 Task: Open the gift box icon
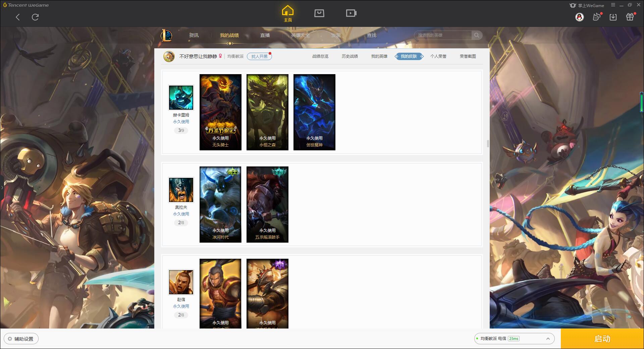pyautogui.click(x=630, y=17)
